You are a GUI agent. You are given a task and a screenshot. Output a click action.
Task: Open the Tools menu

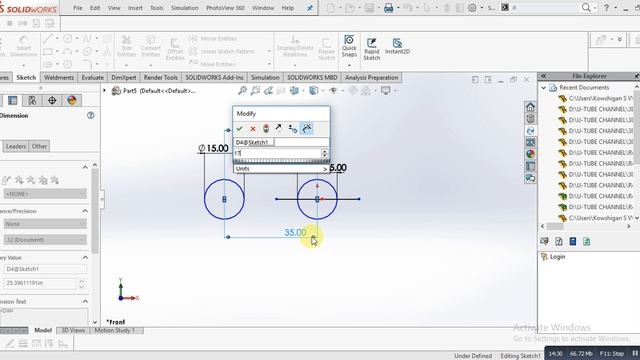tap(157, 8)
